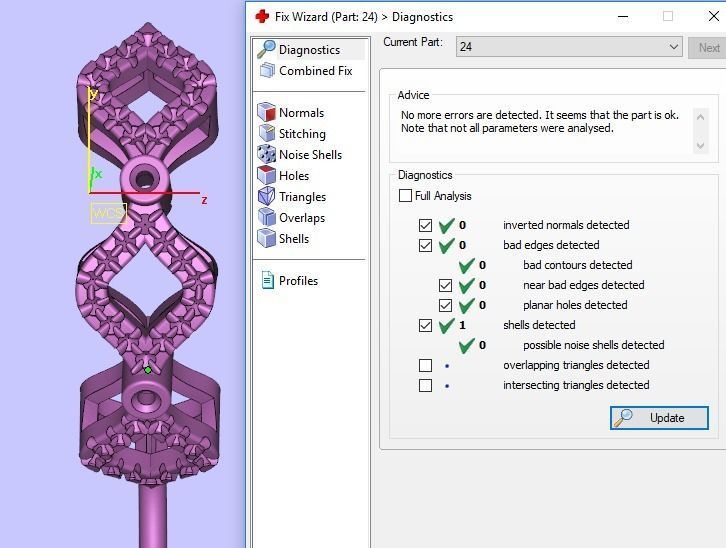Viewport: 726px width, 548px height.
Task: Switch to the Noise Shells page
Action: pos(309,155)
